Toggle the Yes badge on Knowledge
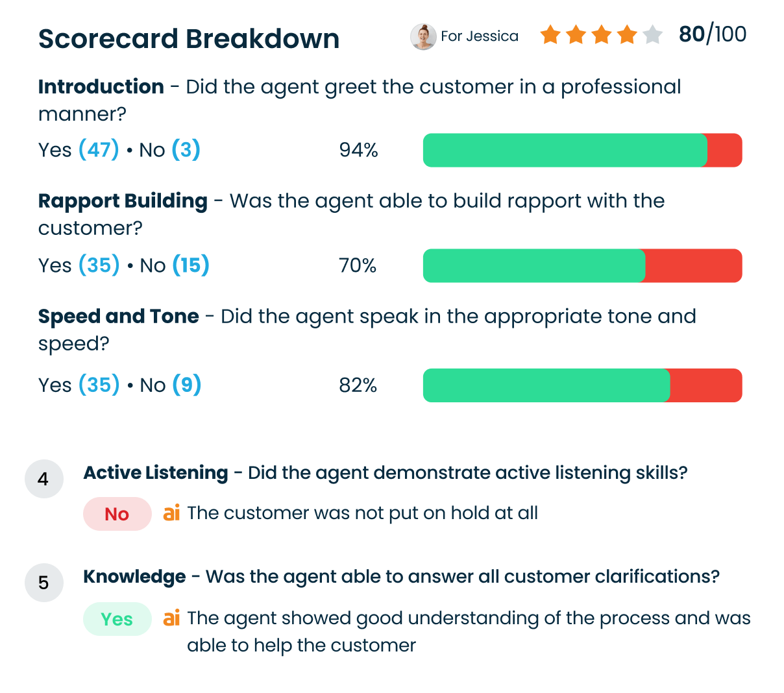This screenshot has height=693, width=784. click(x=117, y=618)
